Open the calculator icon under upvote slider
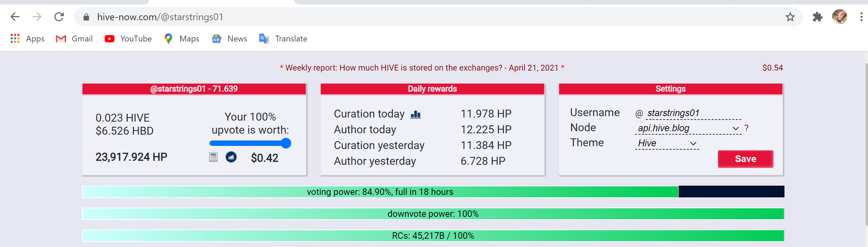 tap(213, 157)
